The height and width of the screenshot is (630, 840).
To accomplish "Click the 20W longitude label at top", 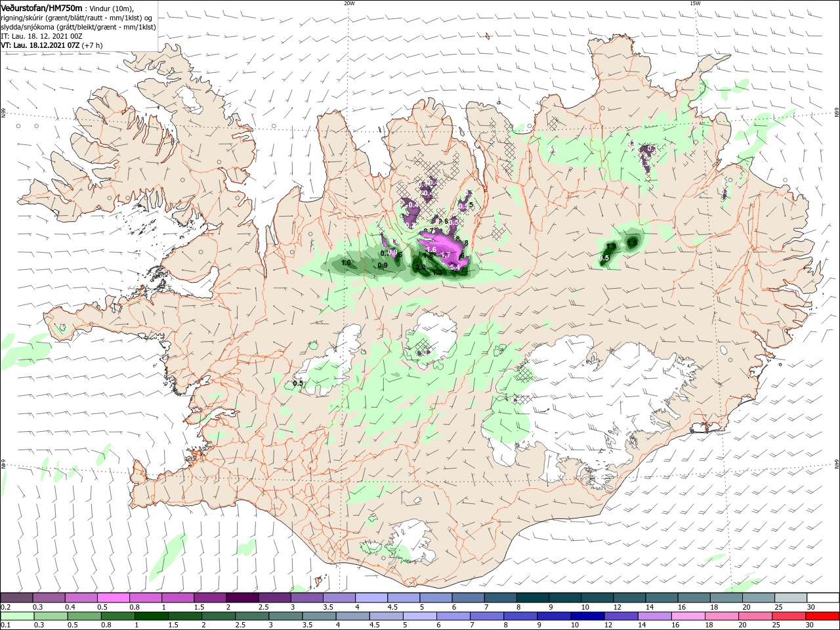I will click(x=349, y=3).
